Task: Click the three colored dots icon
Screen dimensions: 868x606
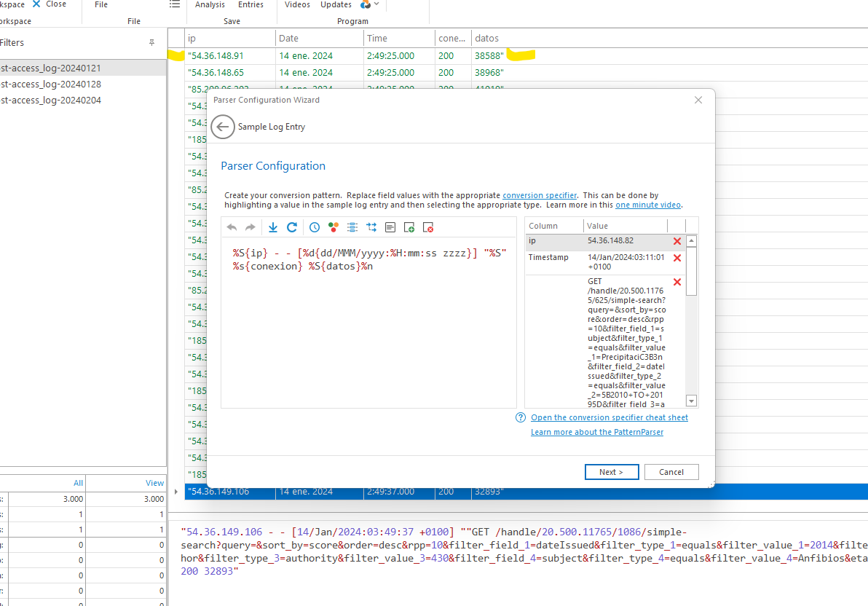Action: tap(334, 227)
